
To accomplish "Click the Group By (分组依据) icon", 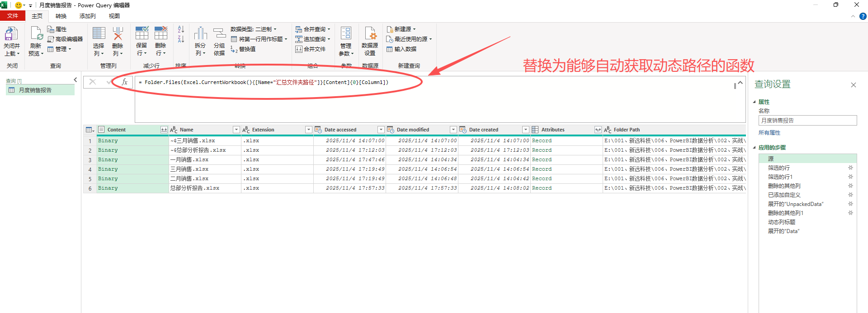I will [x=219, y=34].
